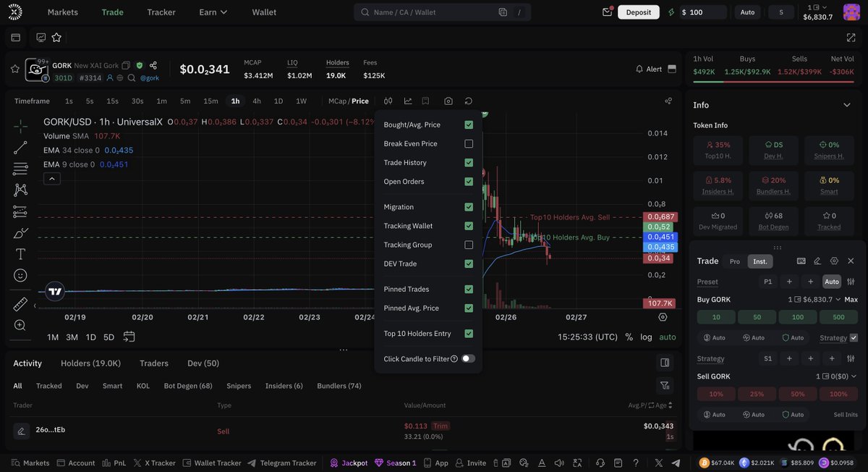Screen dimensions: 868x472
Task: Copy the GORK token address
Action: click(x=126, y=65)
